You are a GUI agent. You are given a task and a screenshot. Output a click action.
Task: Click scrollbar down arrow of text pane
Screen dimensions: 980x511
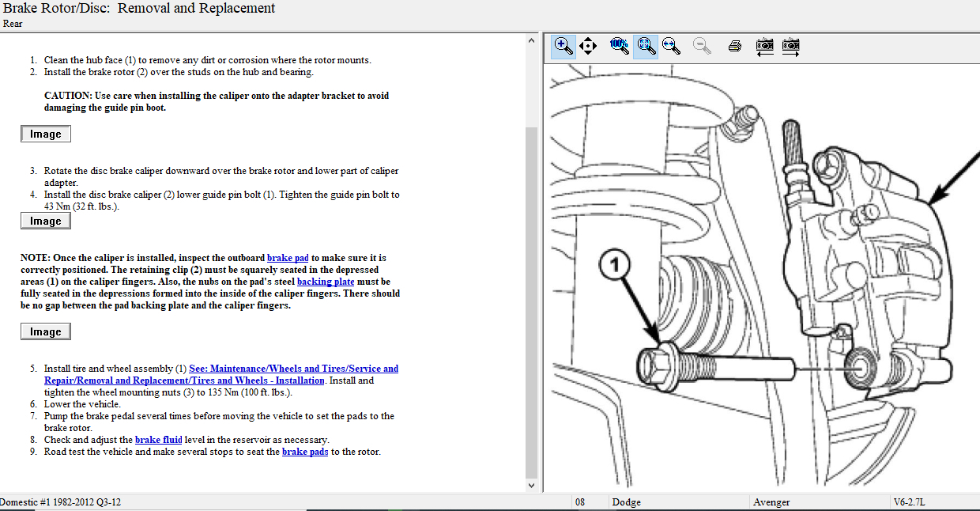[531, 485]
